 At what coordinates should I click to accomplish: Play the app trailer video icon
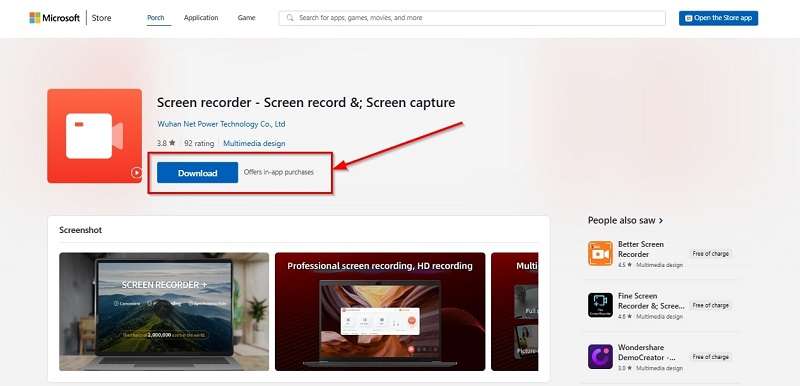tap(136, 172)
